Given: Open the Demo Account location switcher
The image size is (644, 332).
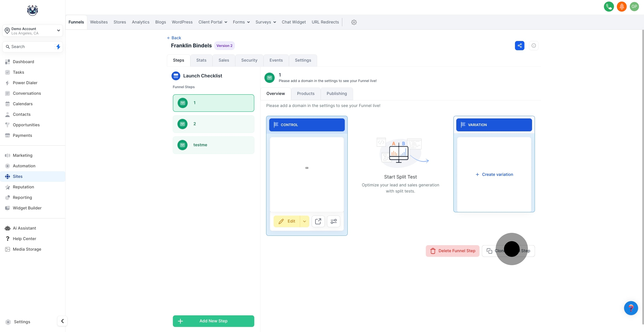Looking at the screenshot, I should (x=32, y=31).
